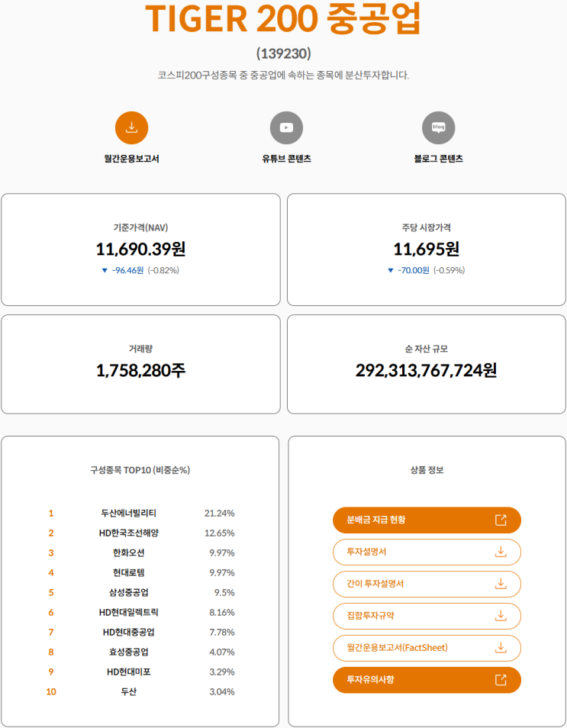
Task: Select market price 11,695원
Action: (427, 250)
